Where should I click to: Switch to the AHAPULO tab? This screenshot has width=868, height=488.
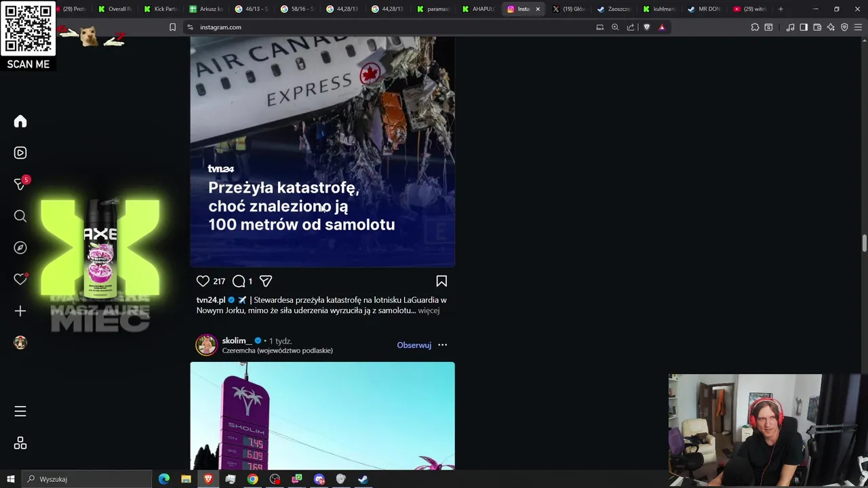click(479, 9)
